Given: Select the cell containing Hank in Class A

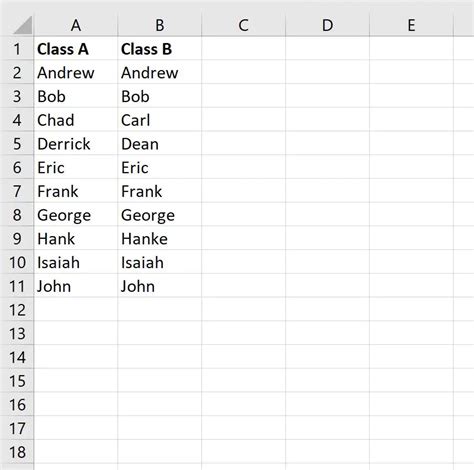Looking at the screenshot, I should click(76, 239).
